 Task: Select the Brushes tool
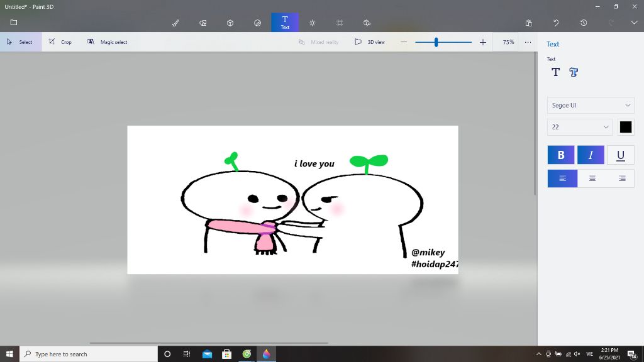pyautogui.click(x=175, y=23)
